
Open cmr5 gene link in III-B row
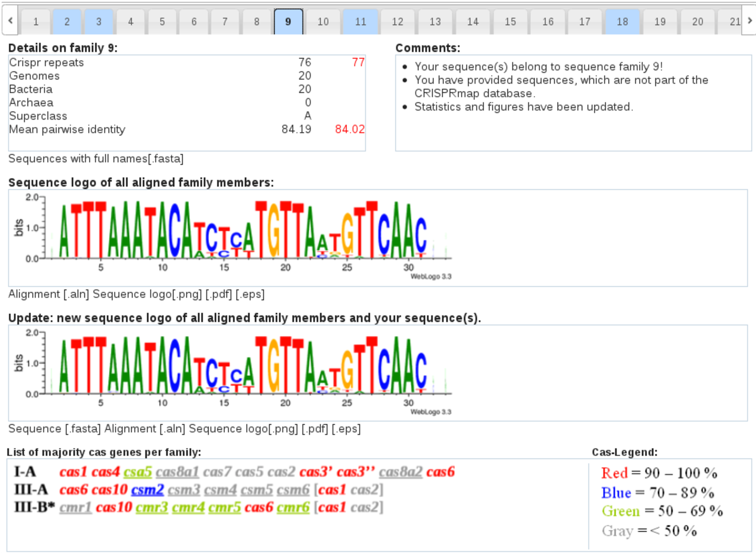tap(225, 507)
